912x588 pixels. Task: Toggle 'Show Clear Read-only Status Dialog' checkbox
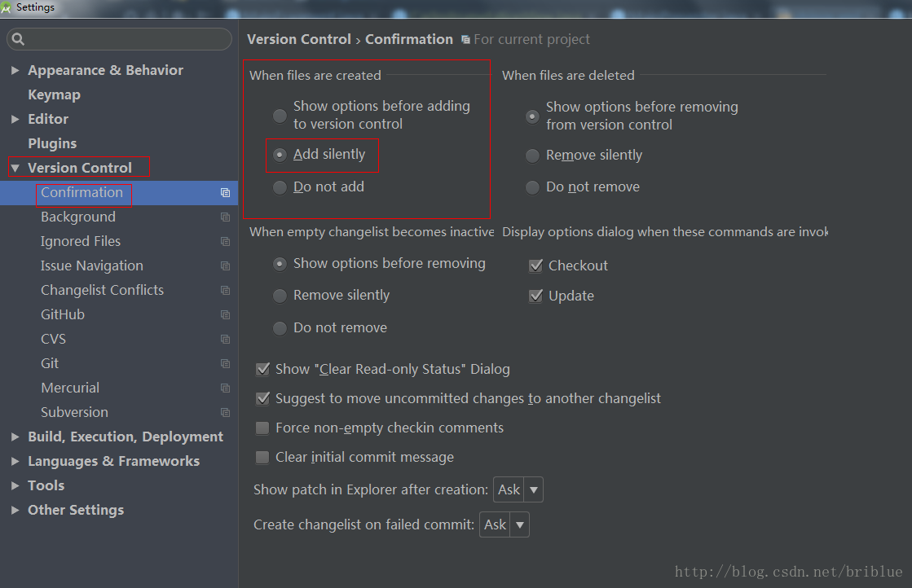(x=263, y=369)
